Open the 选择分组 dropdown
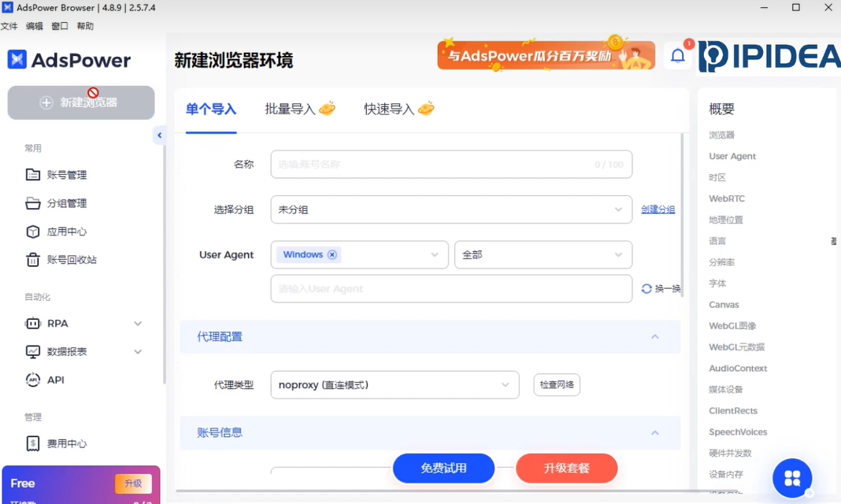Image resolution: width=841 pixels, height=504 pixels. 451,209
